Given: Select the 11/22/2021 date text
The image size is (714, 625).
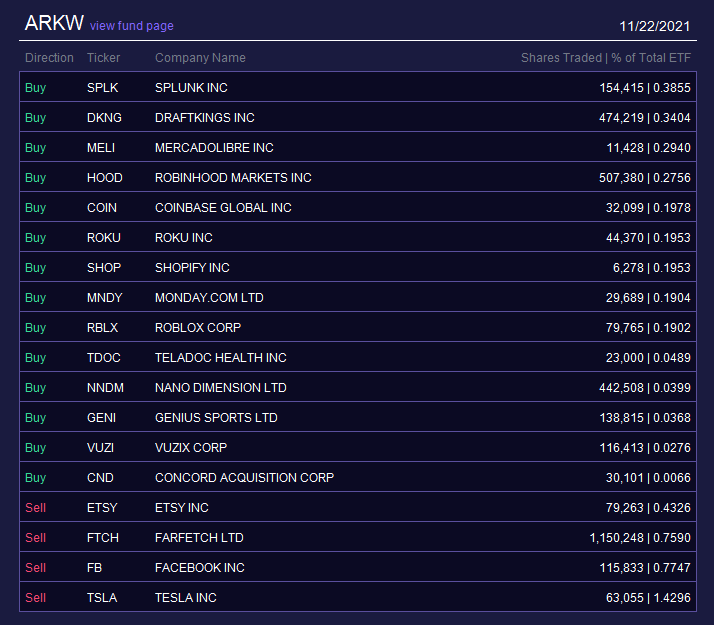Looking at the screenshot, I should (655, 26).
